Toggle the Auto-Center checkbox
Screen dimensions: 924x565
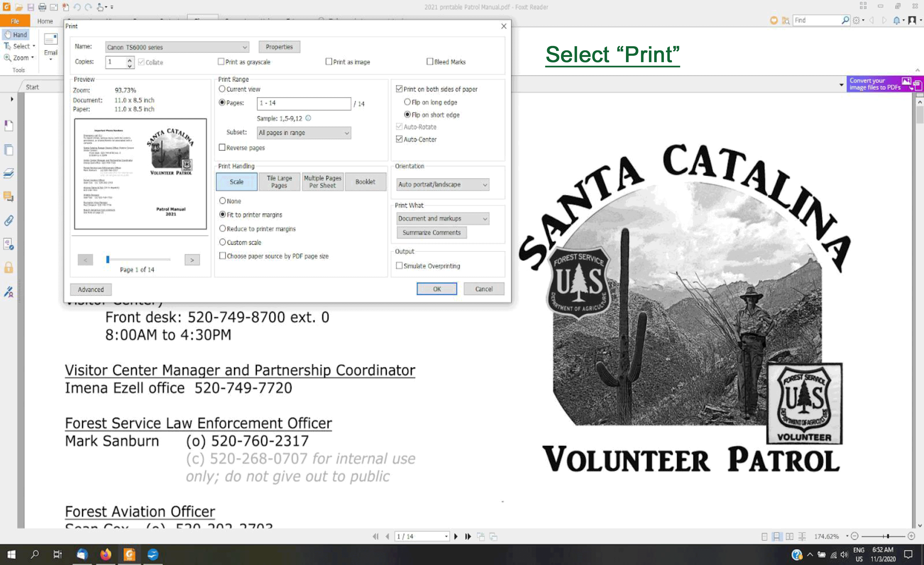click(399, 139)
